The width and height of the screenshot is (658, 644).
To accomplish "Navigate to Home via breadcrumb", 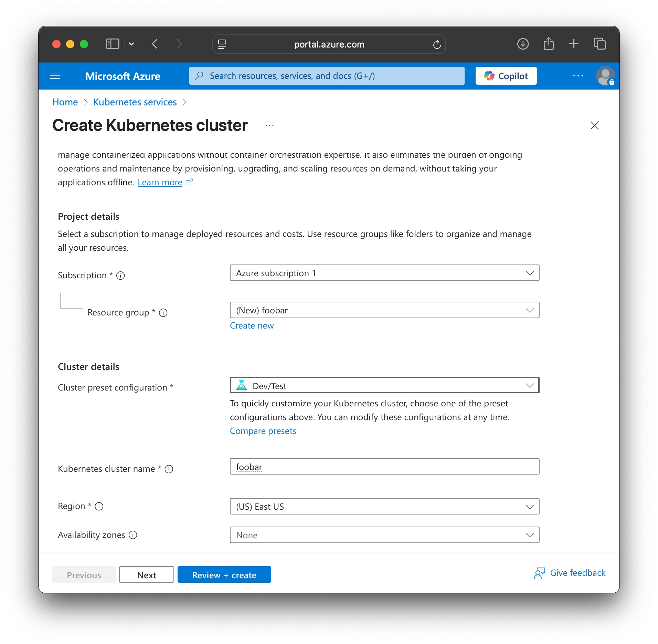I will 65,102.
